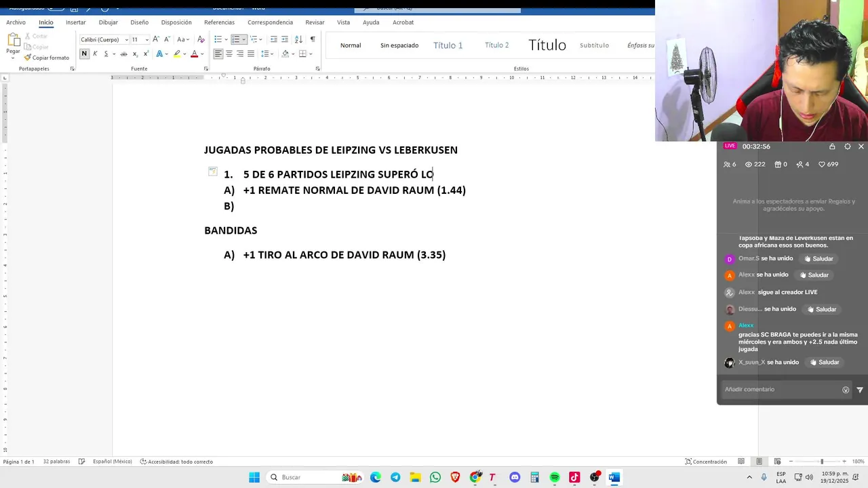Apply borders grid icon

tap(302, 54)
